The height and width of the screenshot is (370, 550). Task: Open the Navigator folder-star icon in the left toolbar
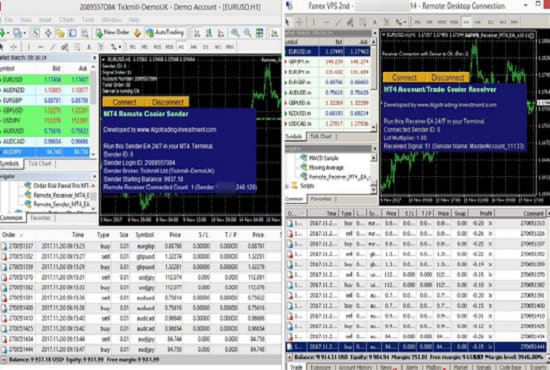[60, 33]
